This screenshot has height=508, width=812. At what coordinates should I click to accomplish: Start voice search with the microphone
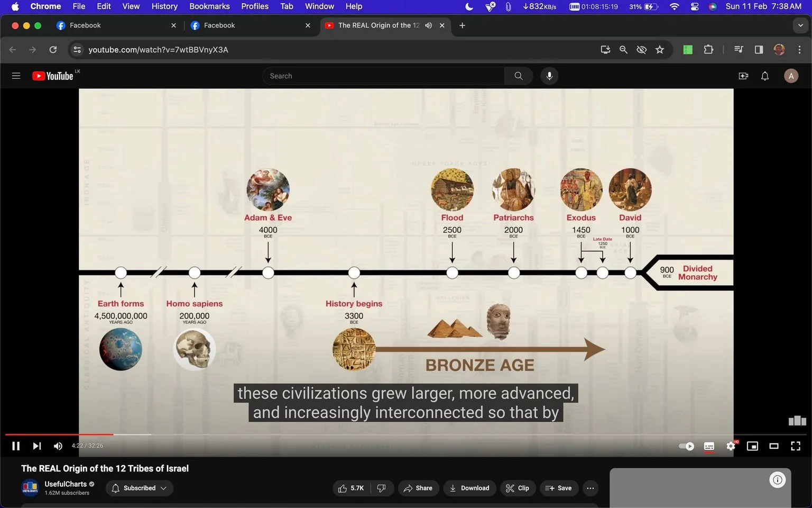(549, 76)
